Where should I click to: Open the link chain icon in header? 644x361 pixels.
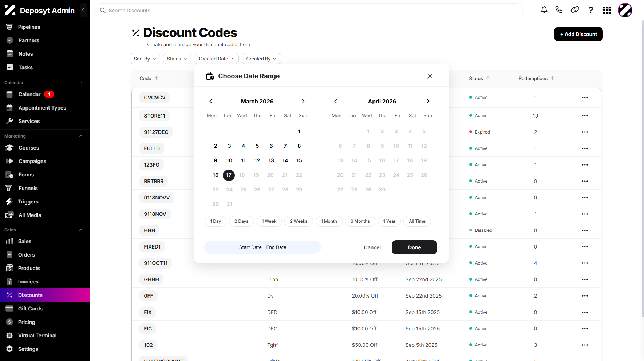coord(575,10)
